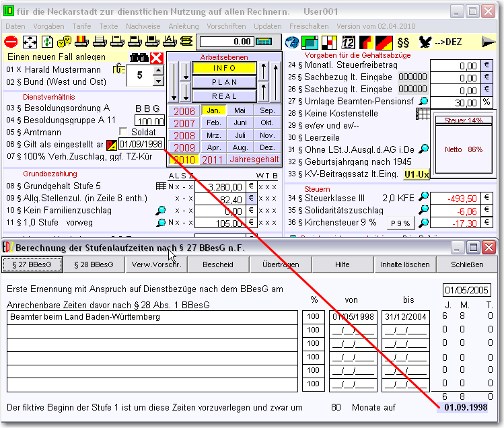Click the printer icon with German flag
Viewport: 504px width, 428px height.
[81, 42]
